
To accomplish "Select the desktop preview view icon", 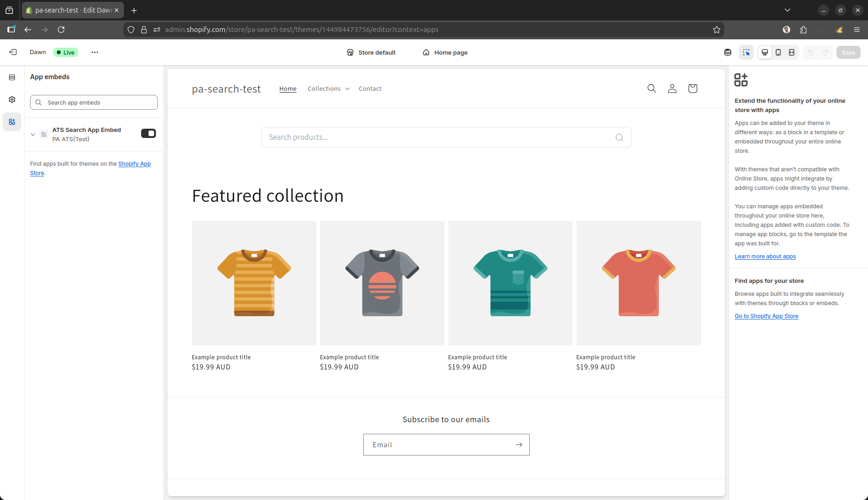I will pos(765,52).
